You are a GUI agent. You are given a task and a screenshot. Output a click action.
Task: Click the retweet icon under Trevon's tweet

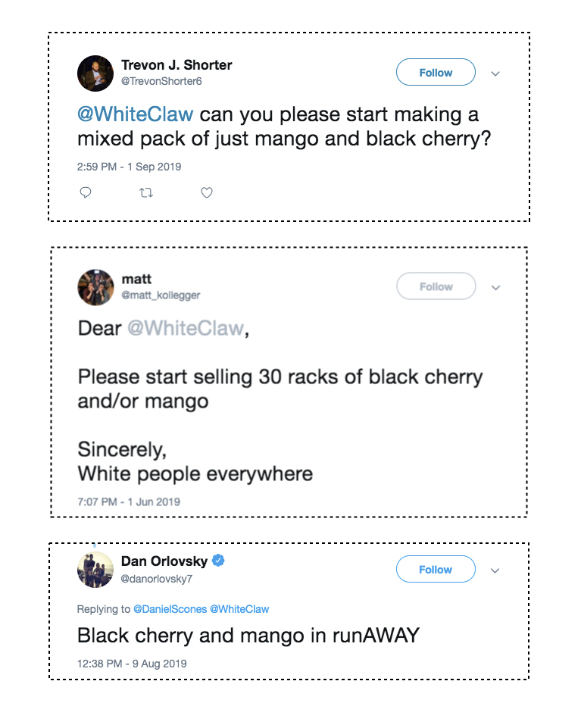(146, 192)
